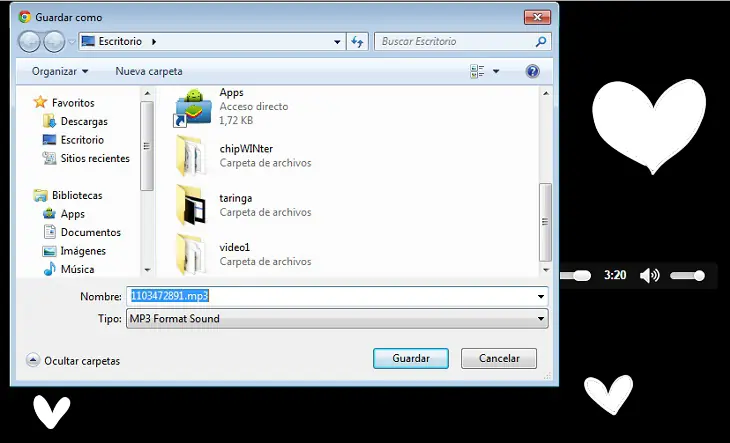The height and width of the screenshot is (443, 730).
Task: Click the Forward navigation arrow
Action: click(54, 41)
